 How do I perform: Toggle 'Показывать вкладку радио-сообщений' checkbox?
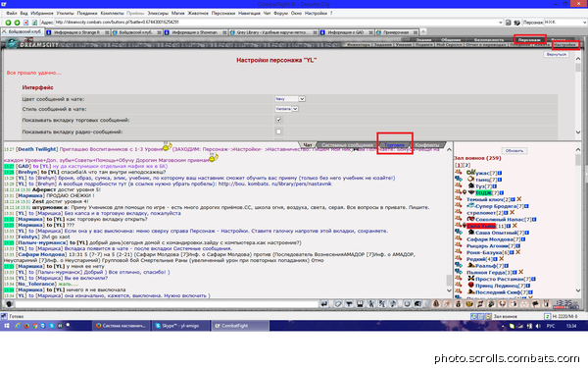click(278, 131)
